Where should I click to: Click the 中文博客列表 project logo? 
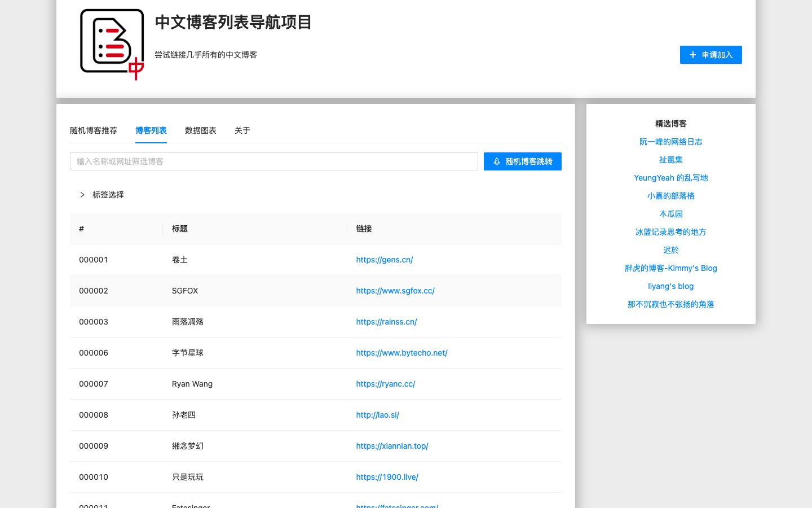pyautogui.click(x=112, y=43)
